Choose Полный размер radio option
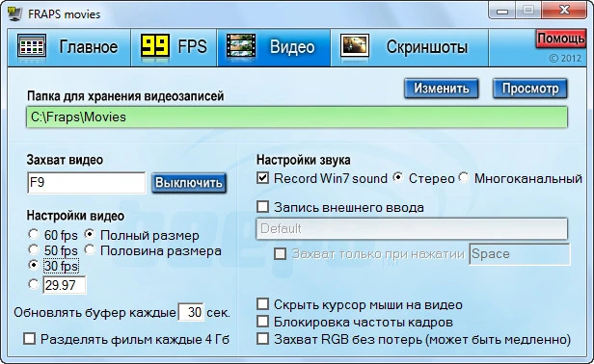 90,235
